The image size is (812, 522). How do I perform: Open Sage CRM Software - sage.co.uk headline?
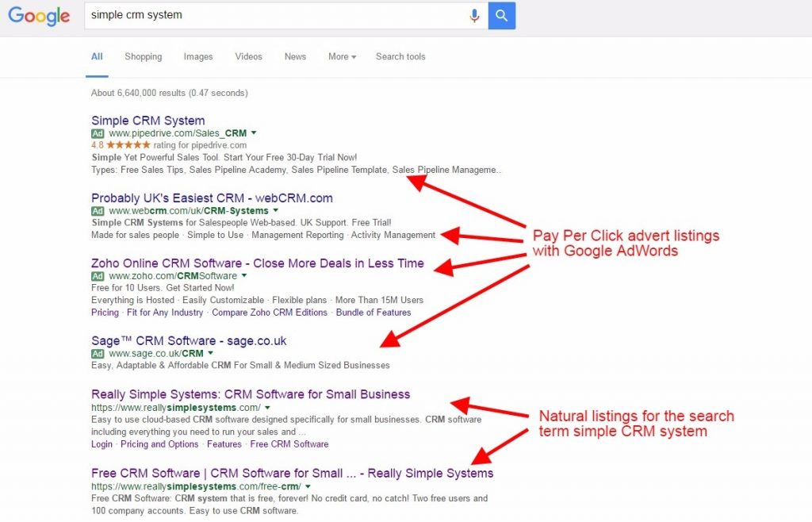tap(189, 341)
